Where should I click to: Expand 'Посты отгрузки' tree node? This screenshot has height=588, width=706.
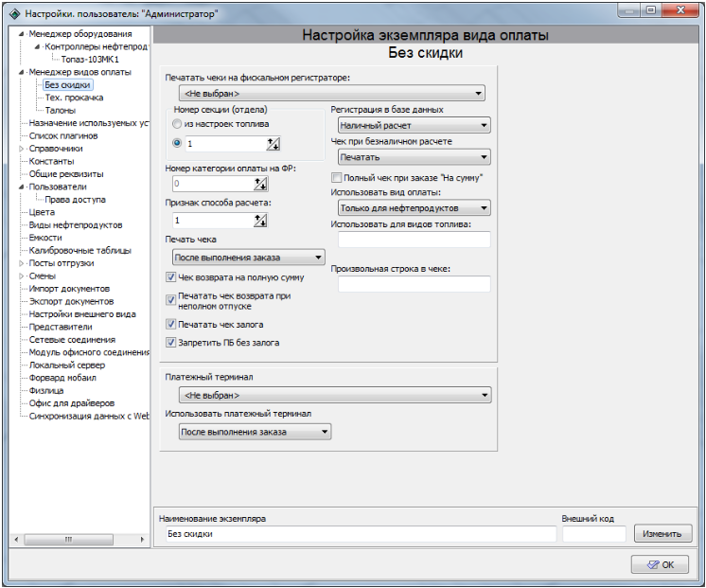tap(21, 263)
